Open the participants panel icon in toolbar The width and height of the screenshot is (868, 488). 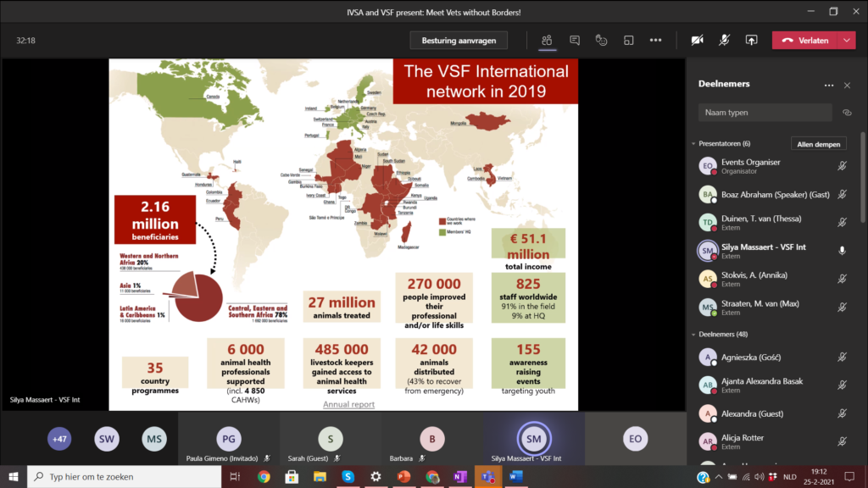tap(548, 40)
